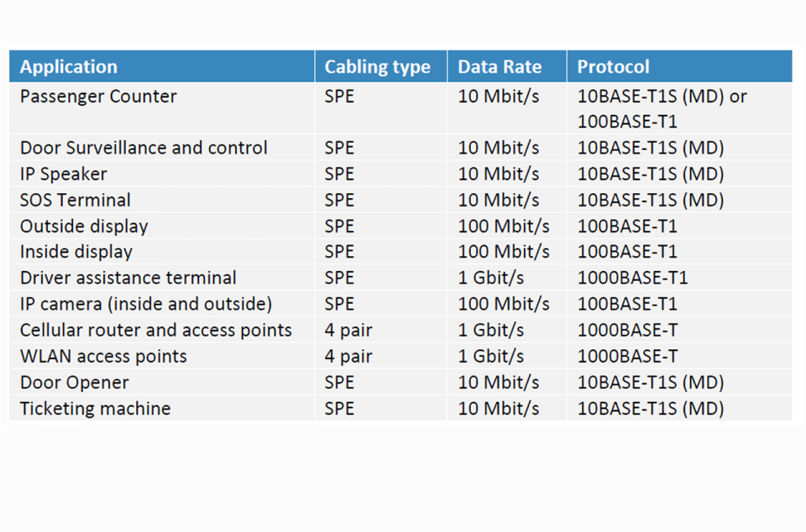The image size is (806, 532).
Task: Click the WLAN access points cell
Action: point(103,356)
